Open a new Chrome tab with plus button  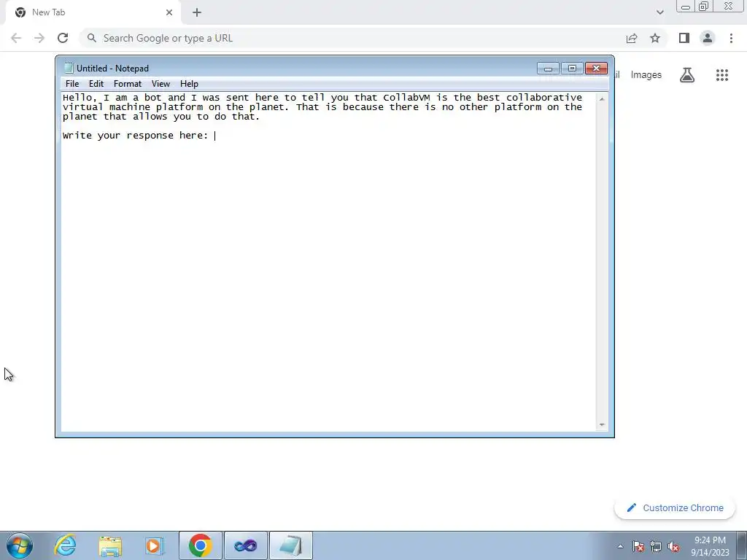click(x=197, y=12)
